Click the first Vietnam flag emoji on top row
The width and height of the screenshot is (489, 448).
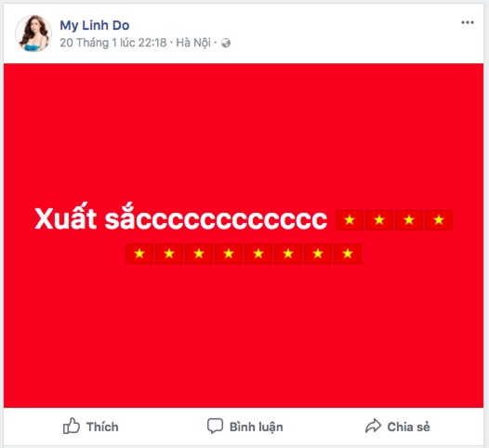(350, 220)
